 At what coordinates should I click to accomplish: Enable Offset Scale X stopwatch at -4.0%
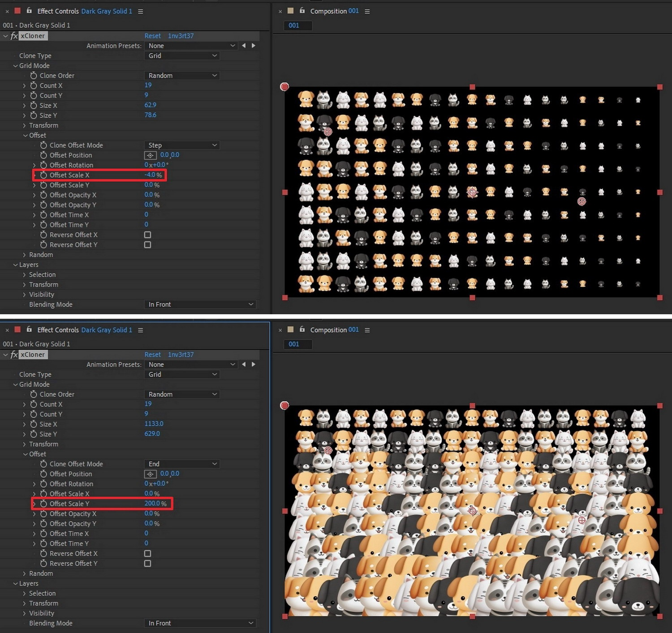[43, 175]
